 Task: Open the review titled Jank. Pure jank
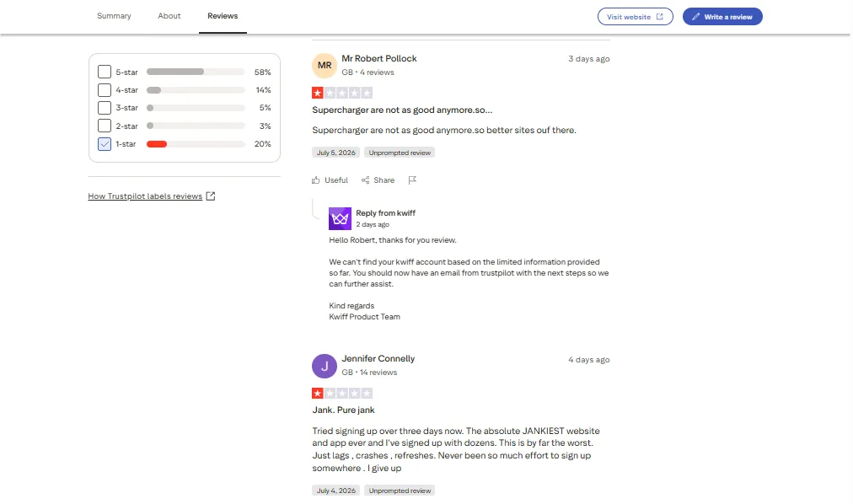(x=343, y=410)
